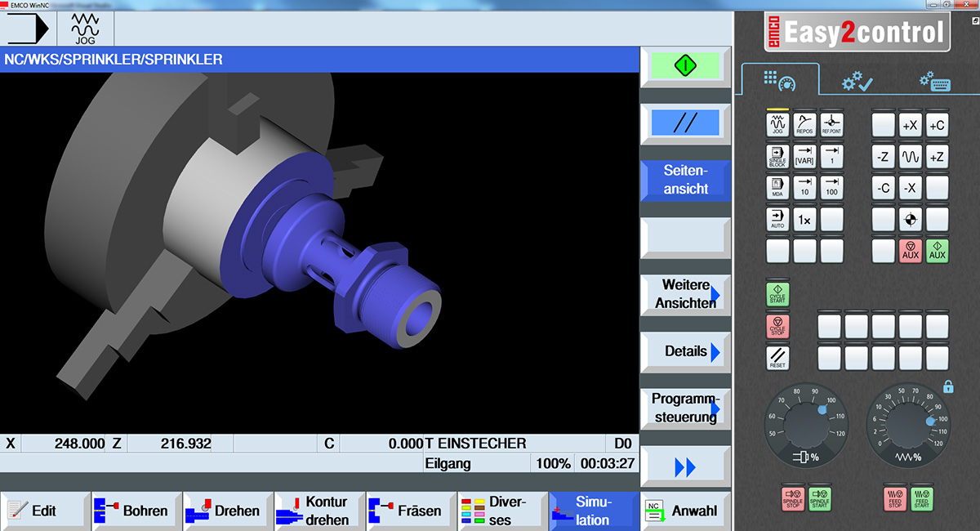The image size is (980, 531).
Task: Toggle SINGLE BLOCK mode
Action: (777, 156)
